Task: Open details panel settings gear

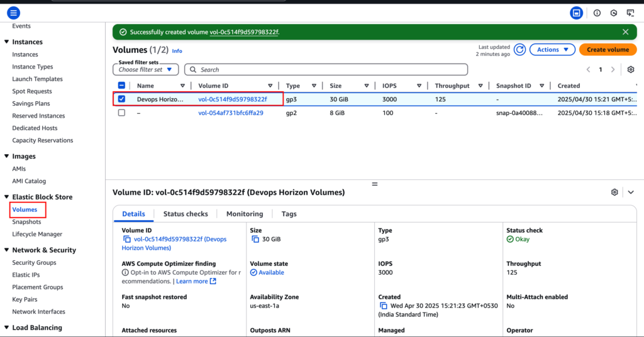Action: coord(614,192)
